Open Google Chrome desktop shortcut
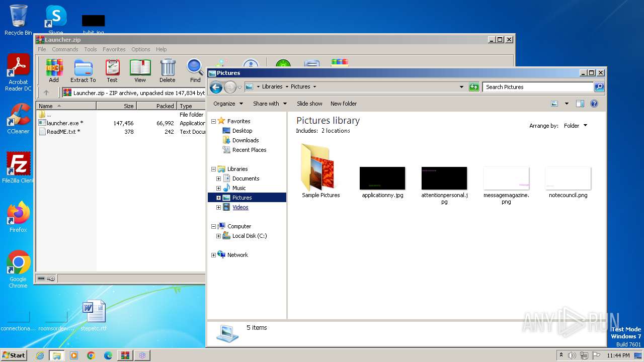Image resolution: width=644 pixels, height=362 pixels. coord(18,269)
